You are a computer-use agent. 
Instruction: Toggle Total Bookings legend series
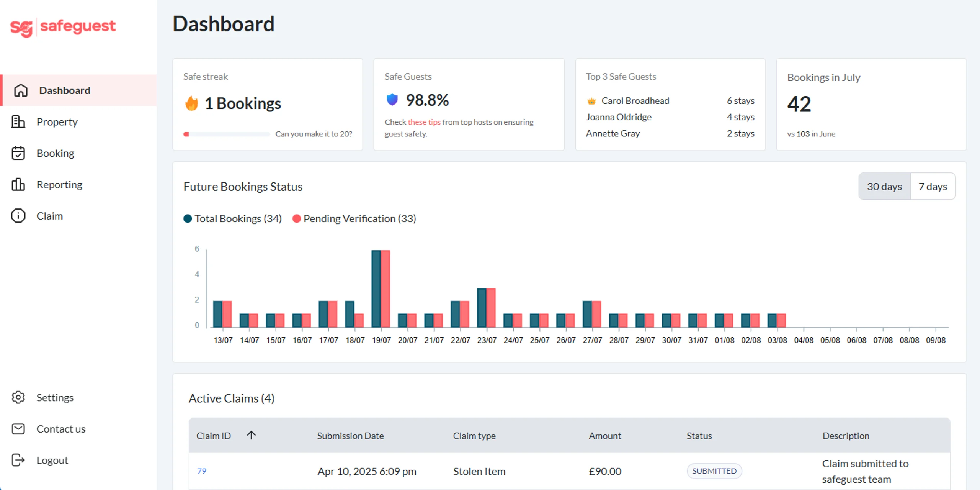[x=233, y=218]
